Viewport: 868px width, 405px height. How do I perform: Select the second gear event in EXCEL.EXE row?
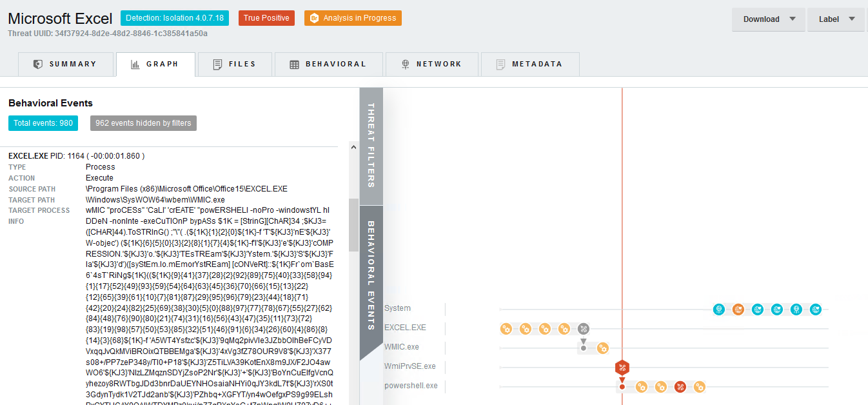(526, 329)
